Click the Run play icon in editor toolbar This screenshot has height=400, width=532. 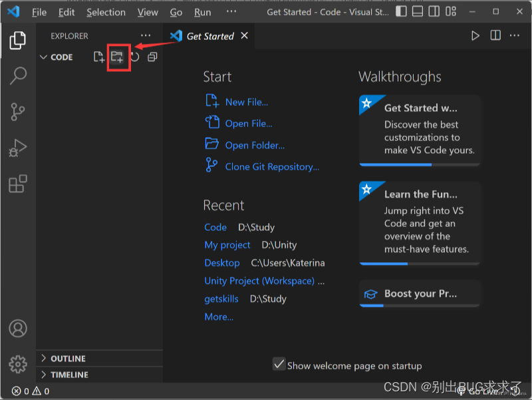(475, 36)
